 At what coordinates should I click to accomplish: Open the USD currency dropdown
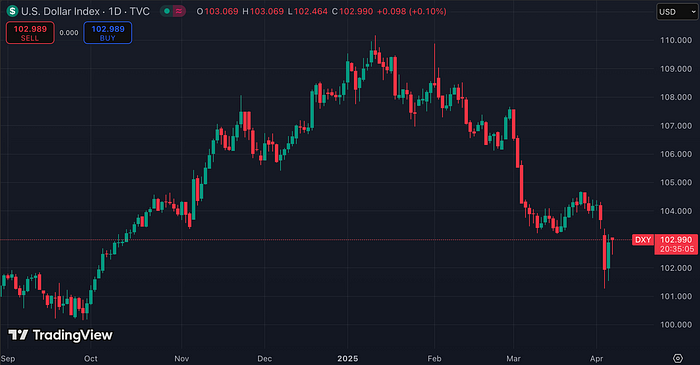677,12
